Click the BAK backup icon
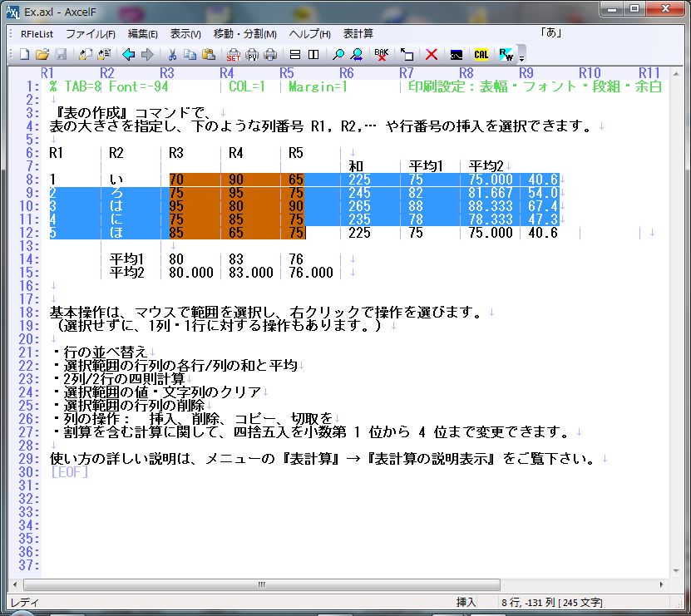 pos(381,55)
